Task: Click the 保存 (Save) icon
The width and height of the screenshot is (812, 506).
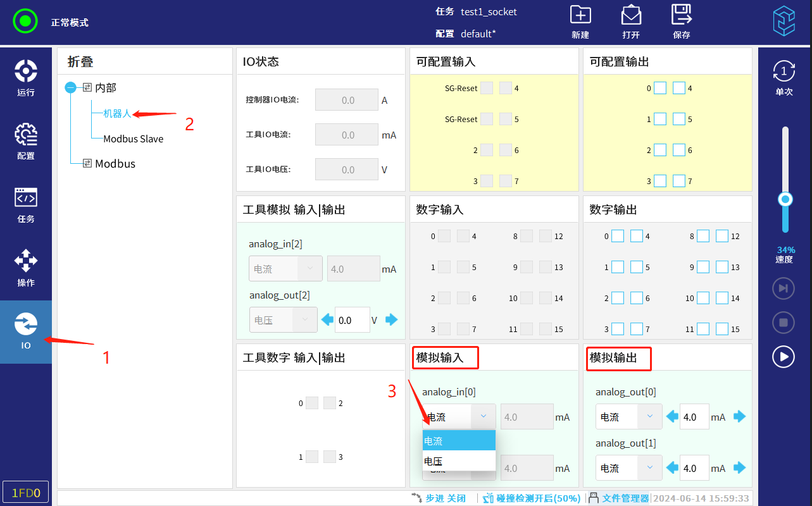Action: click(681, 16)
